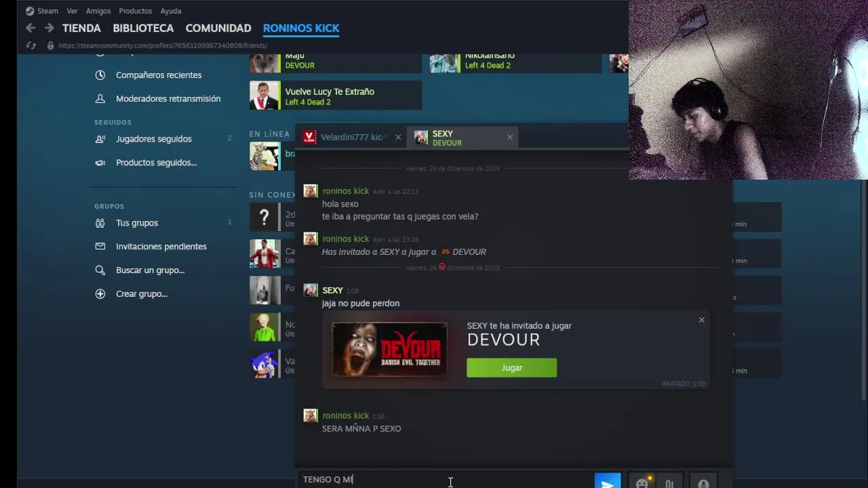868x488 pixels.
Task: Open the COMUNIDAD section
Action: tap(218, 28)
